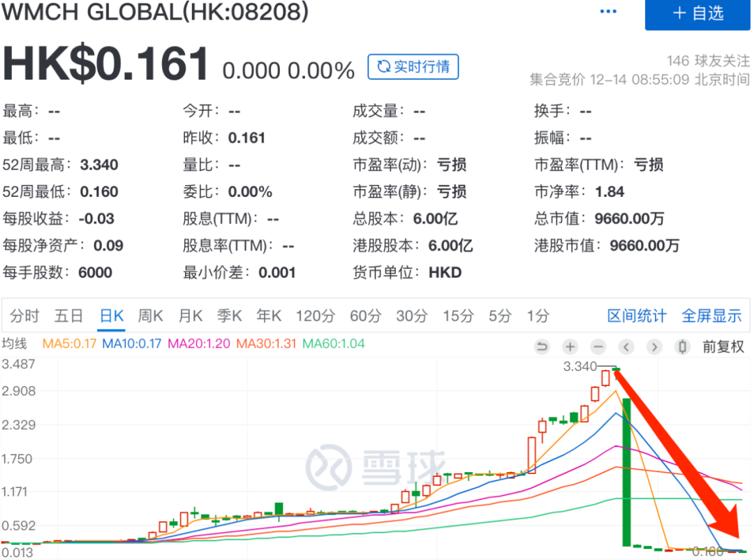Click the 最小价差 value 0.001

tap(277, 273)
